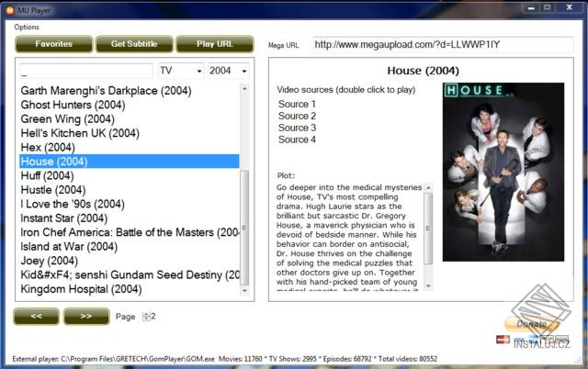Click the Play URL button

214,44
